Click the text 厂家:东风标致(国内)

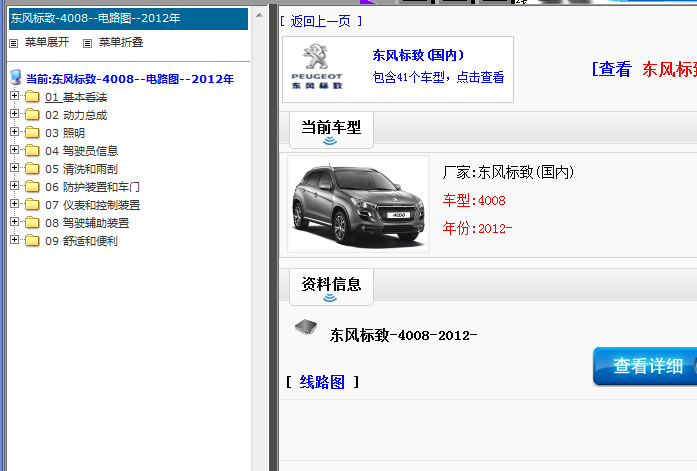[x=508, y=172]
